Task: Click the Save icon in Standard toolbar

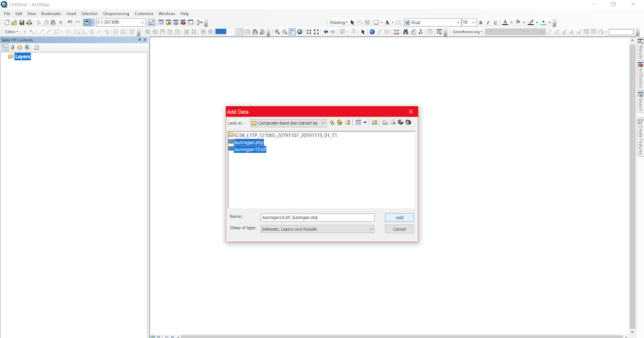Action: (x=22, y=23)
